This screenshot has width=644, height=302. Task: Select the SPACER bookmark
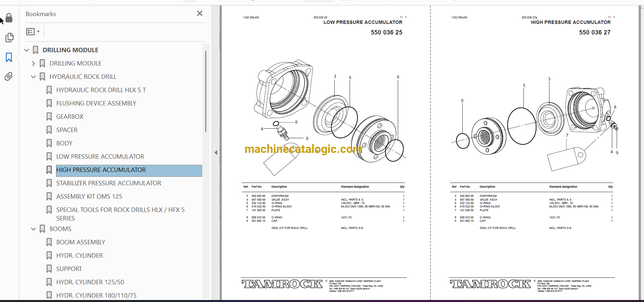(67, 130)
